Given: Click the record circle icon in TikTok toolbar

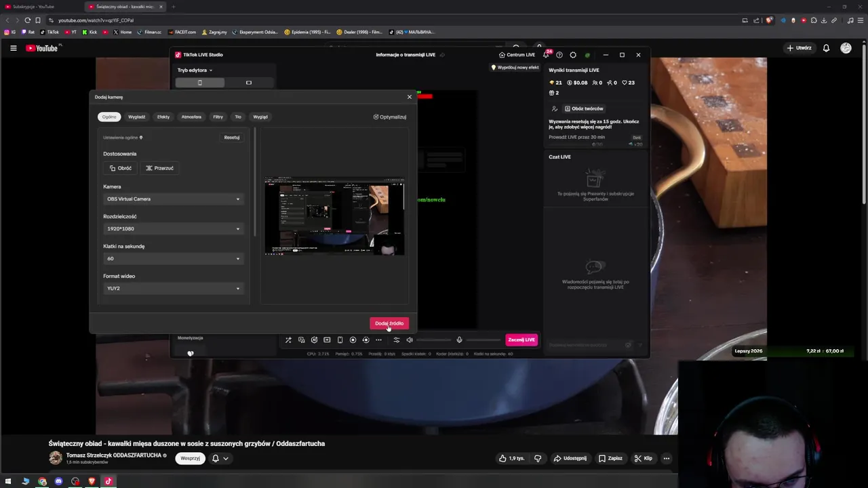Looking at the screenshot, I should point(353,340).
